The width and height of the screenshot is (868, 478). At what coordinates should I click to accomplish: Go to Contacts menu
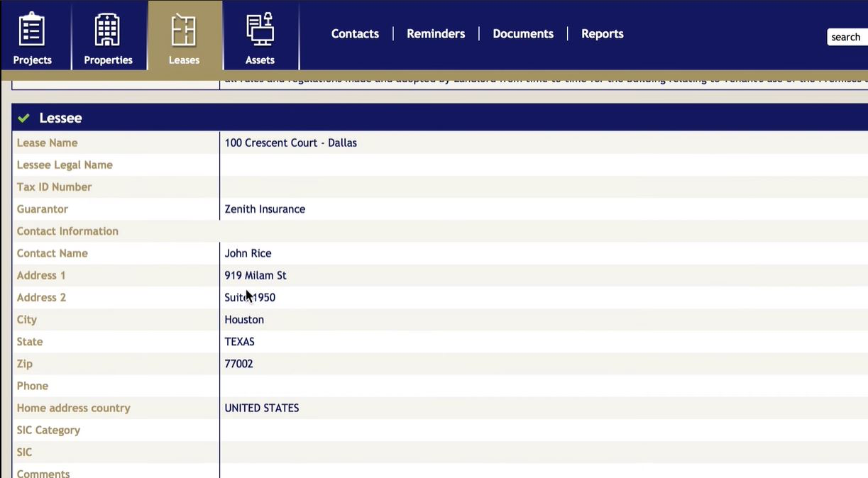355,34
